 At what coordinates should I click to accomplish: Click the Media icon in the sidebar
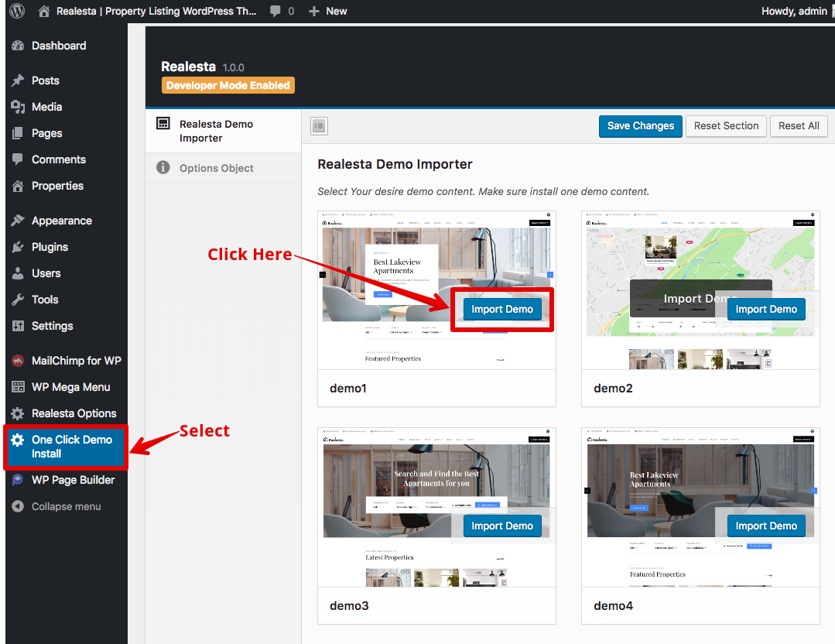18,107
